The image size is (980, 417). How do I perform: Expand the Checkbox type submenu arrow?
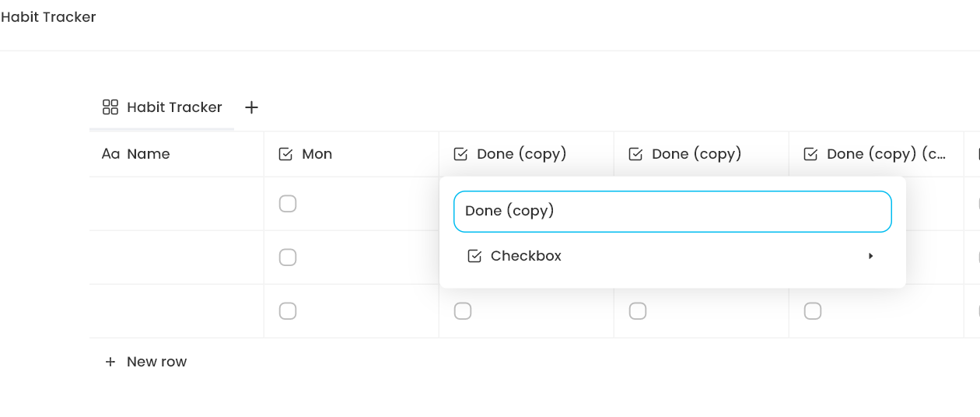click(x=871, y=256)
